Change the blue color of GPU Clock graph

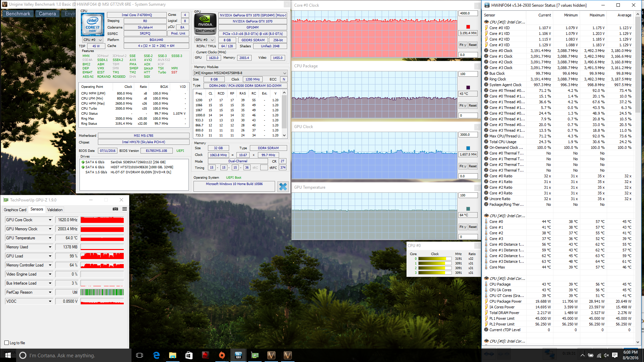[468, 148]
